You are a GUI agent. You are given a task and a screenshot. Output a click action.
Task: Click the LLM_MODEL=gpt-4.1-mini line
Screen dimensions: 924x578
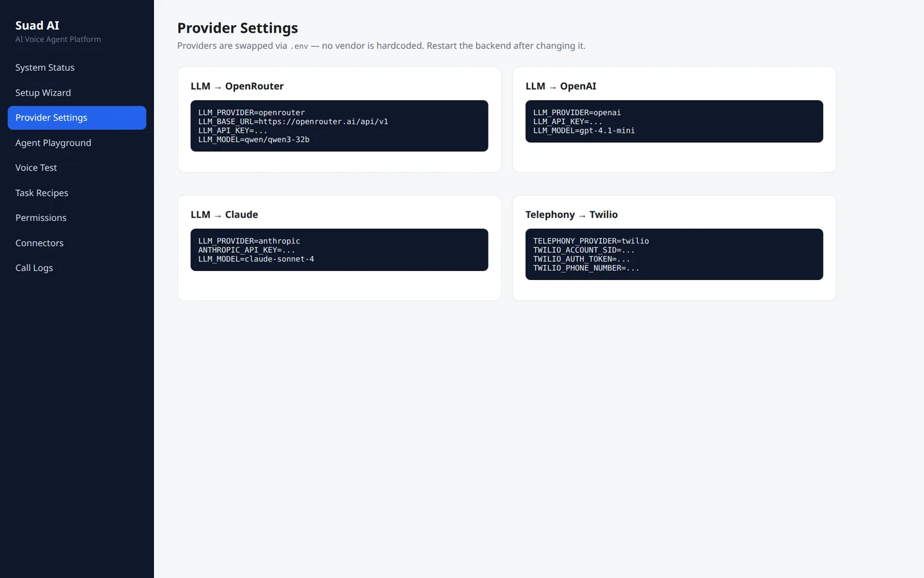584,130
